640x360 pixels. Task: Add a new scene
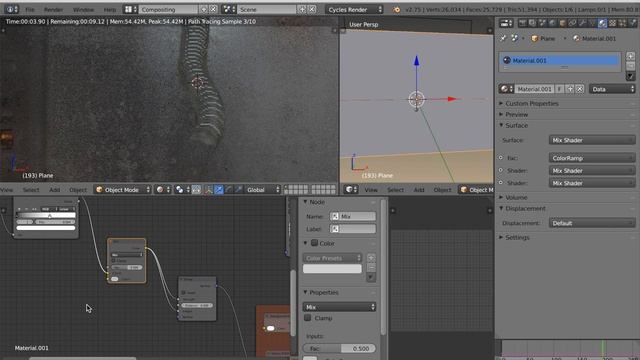[302, 9]
